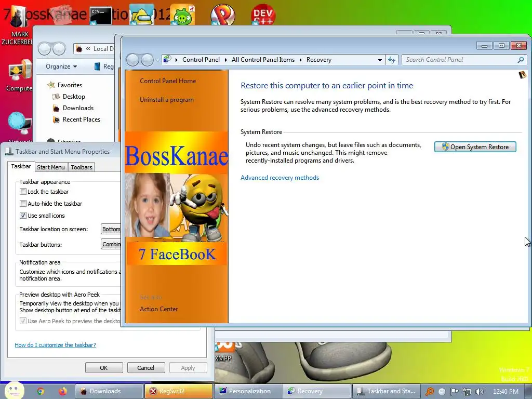Select Desktop under Favorites

[x=74, y=97]
